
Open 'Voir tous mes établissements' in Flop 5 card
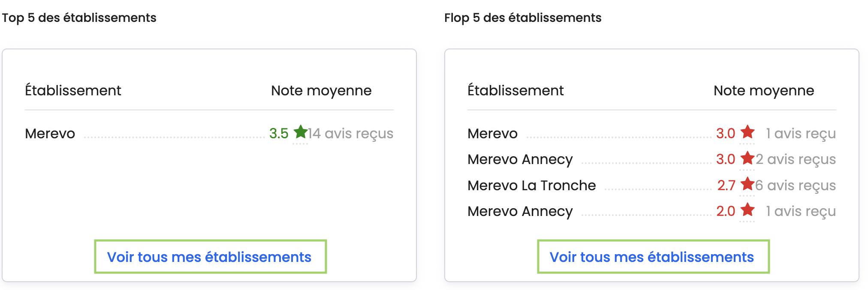point(652,257)
